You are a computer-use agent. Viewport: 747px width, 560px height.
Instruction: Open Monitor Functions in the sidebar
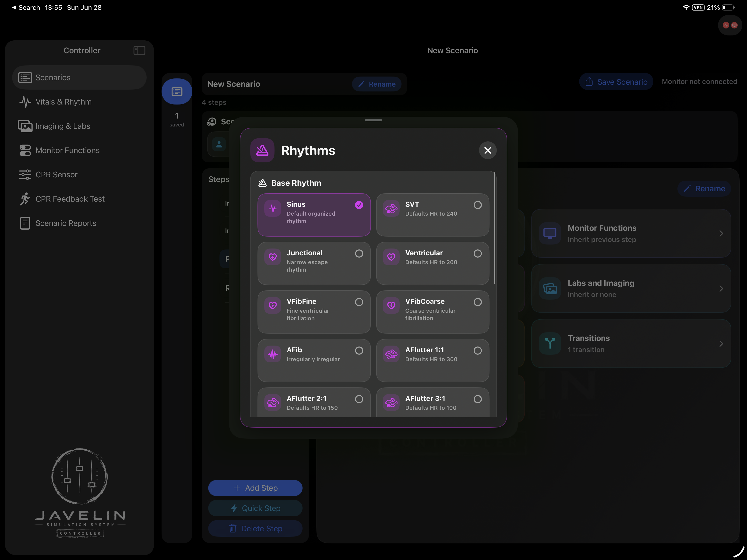pyautogui.click(x=79, y=150)
